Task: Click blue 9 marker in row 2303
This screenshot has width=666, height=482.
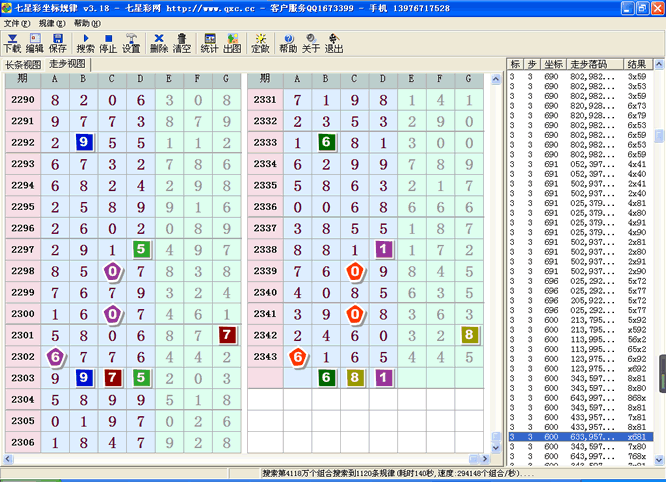Action: pos(84,378)
